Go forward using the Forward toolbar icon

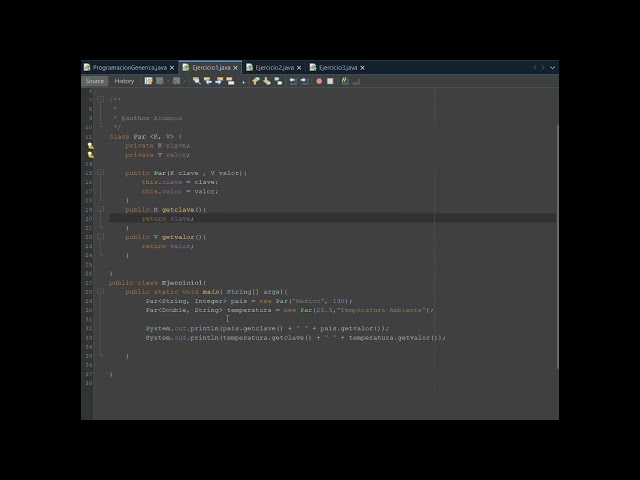[176, 81]
